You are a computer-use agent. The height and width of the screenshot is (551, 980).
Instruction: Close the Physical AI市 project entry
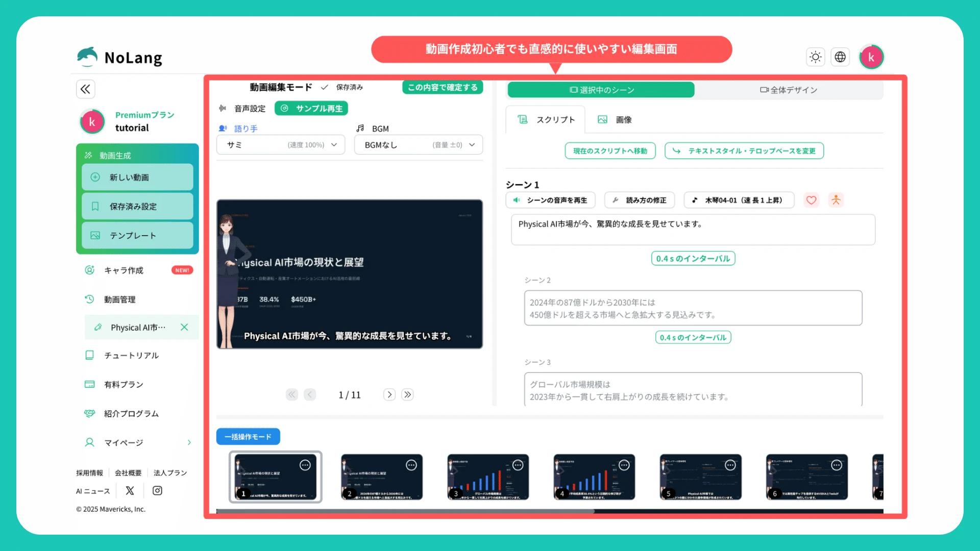point(184,327)
